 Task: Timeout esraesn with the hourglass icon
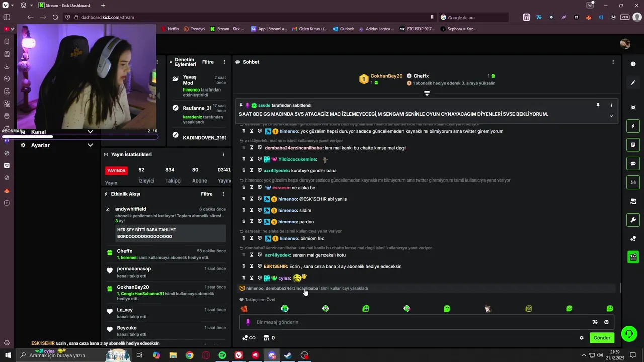tap(252, 188)
